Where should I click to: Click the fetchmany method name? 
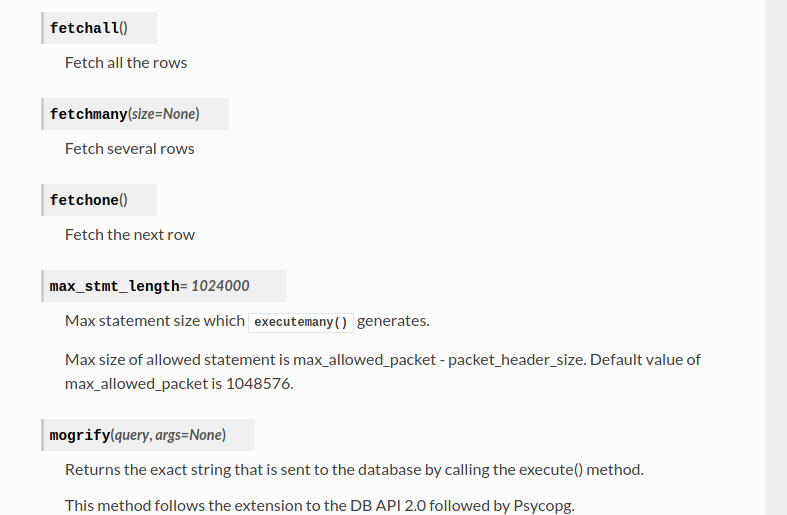(88, 114)
